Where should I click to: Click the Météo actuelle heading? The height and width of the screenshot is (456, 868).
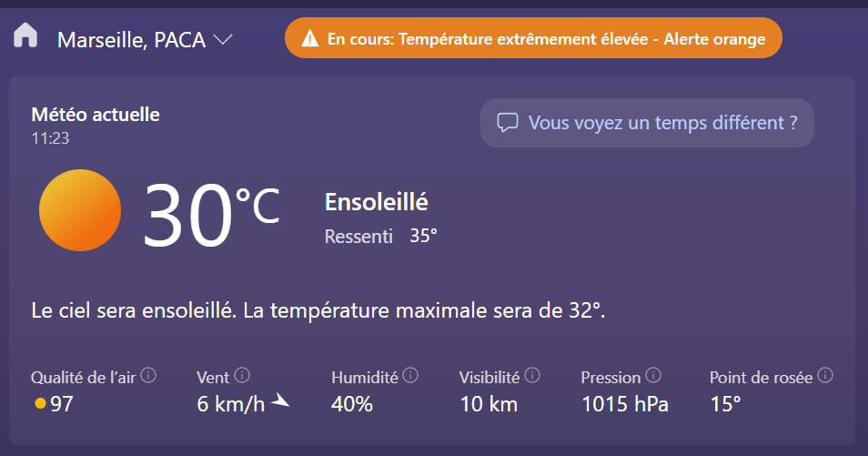[x=96, y=114]
